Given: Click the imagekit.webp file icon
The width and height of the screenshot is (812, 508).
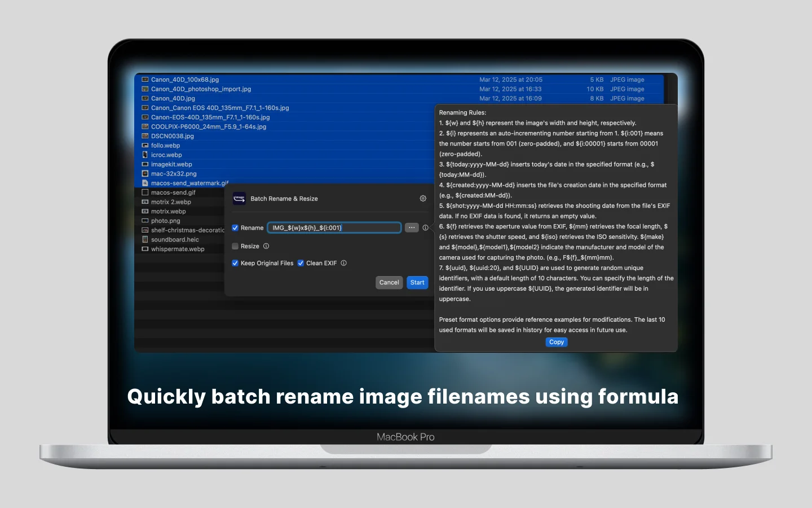Looking at the screenshot, I should coord(145,164).
